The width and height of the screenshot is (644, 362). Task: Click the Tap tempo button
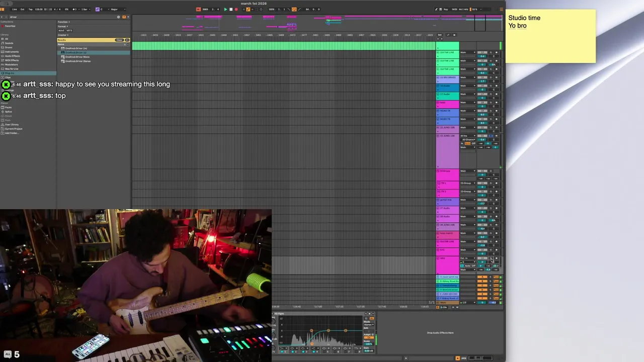[x=30, y=9]
